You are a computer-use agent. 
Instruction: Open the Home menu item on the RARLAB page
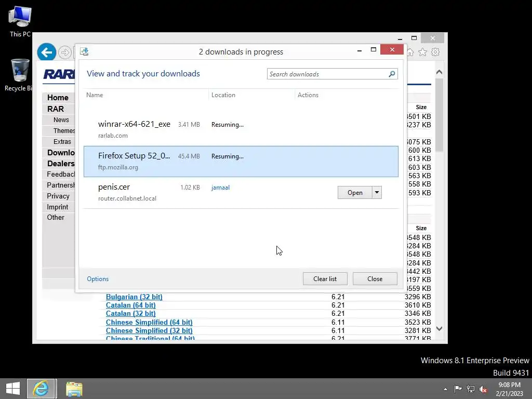point(58,98)
